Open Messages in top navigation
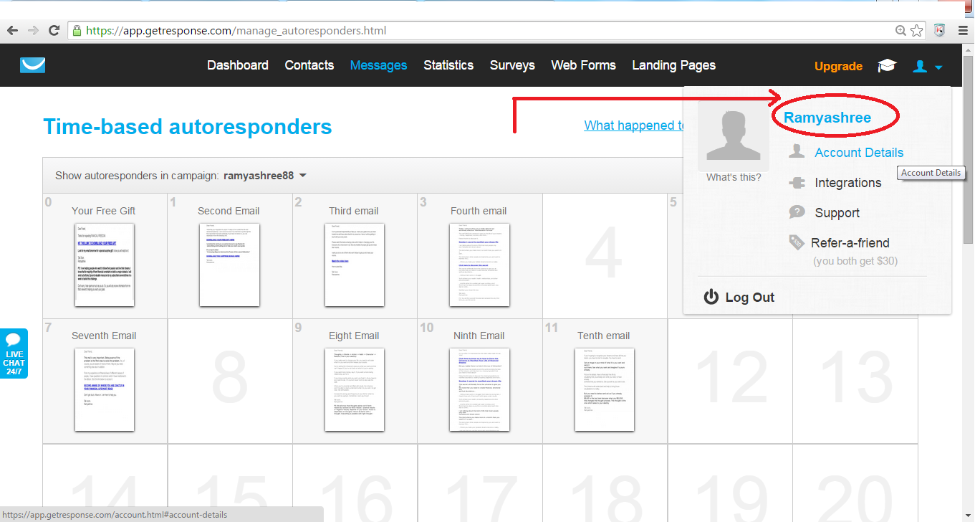Viewport: 980px width, 522px height. coord(378,65)
